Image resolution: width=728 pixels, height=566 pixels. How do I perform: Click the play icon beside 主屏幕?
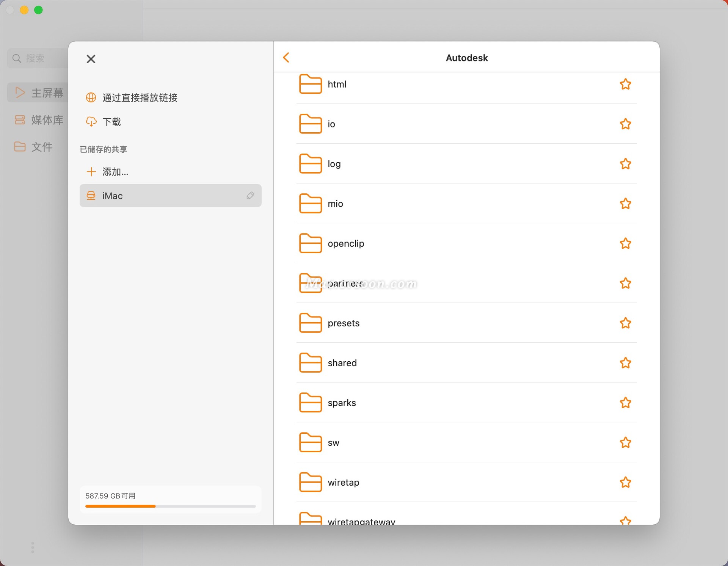click(x=20, y=93)
